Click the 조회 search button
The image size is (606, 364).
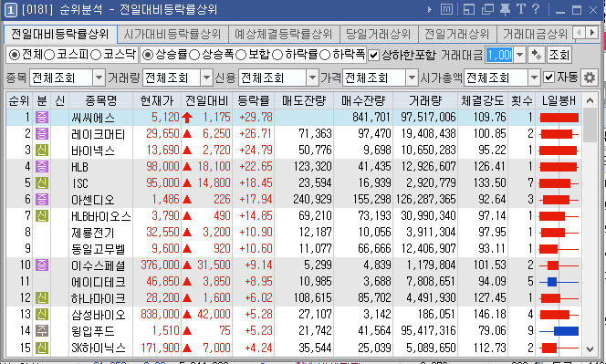(x=559, y=56)
